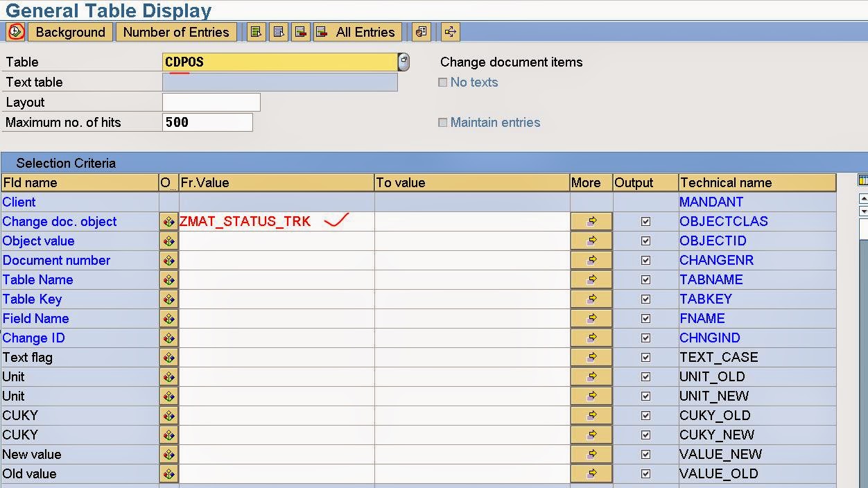Open the table field selection icon after All Entries
868x488 pixels.
(x=421, y=31)
